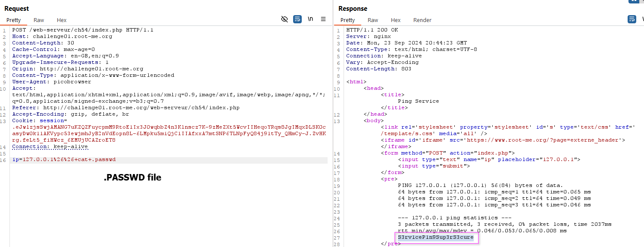
Task: Click the Accept-Language: en-GB header line
Action: [x=66, y=56]
